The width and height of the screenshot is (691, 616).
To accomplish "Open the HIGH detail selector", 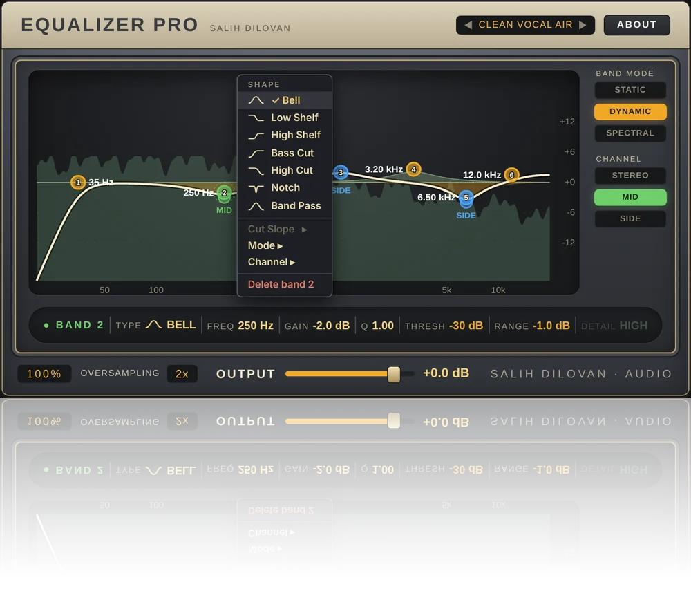I will [x=633, y=326].
